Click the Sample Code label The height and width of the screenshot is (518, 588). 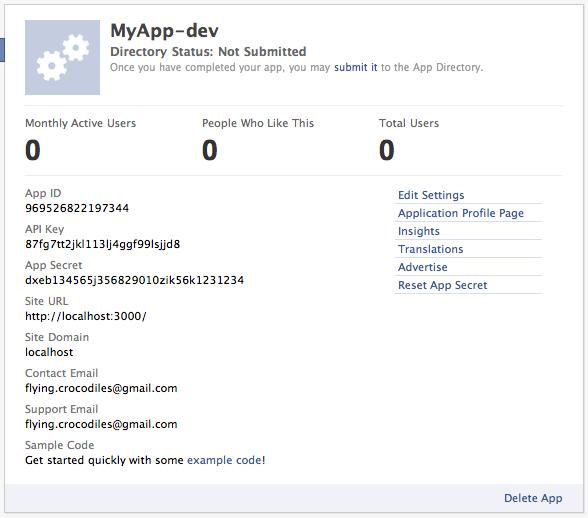pos(60,445)
